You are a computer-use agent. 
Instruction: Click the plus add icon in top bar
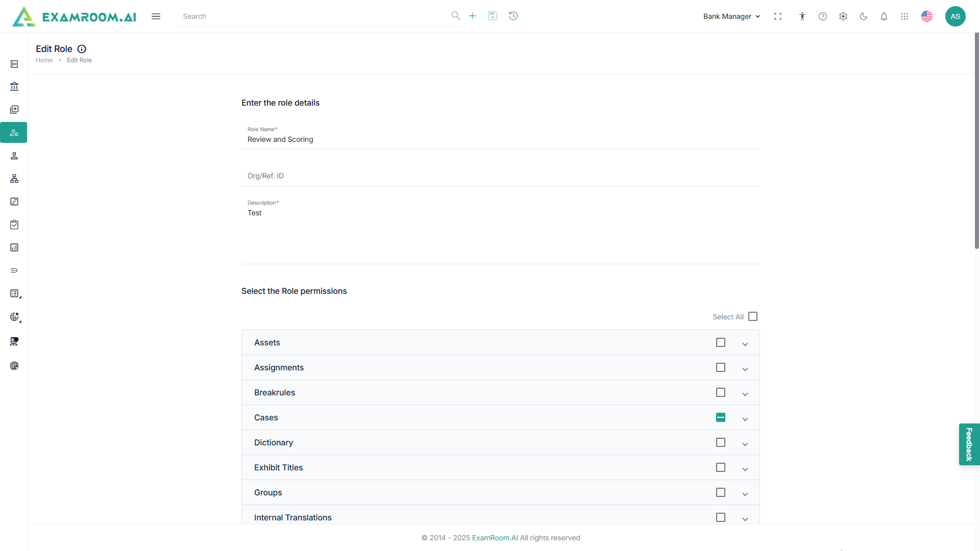(472, 16)
